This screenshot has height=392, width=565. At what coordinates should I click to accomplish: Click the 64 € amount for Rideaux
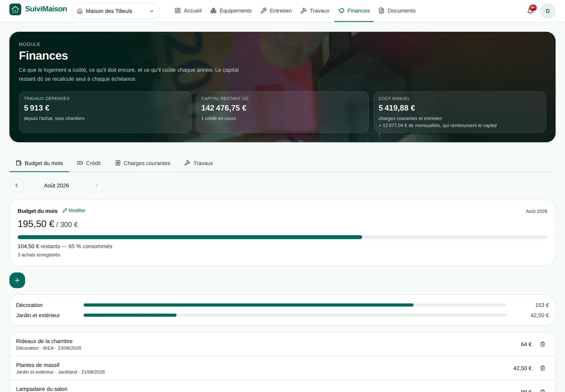click(x=526, y=344)
